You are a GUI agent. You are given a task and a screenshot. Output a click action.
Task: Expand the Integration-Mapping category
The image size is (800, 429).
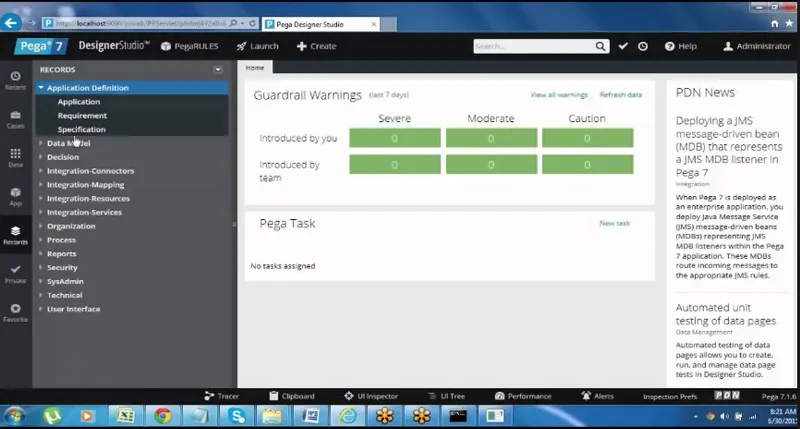[41, 185]
